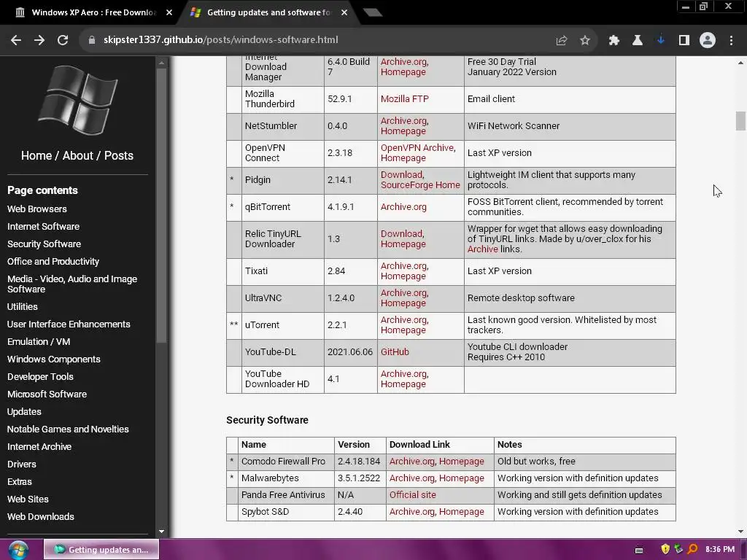
Task: Open a new tab with the new tab button
Action: click(372, 12)
